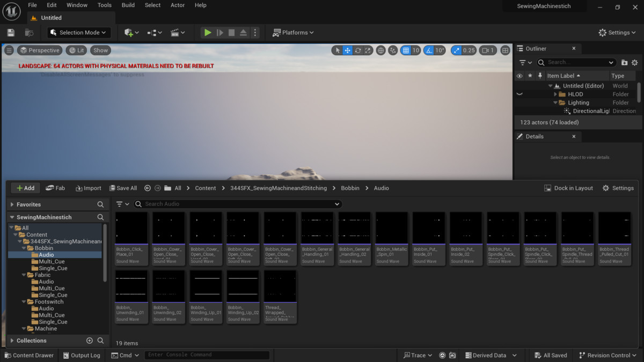Open the Outliner filter dropdown

pyautogui.click(x=525, y=63)
